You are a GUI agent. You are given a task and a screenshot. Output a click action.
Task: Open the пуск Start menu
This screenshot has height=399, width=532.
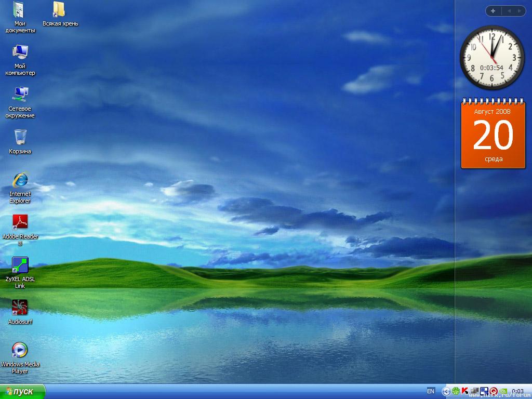point(22,392)
